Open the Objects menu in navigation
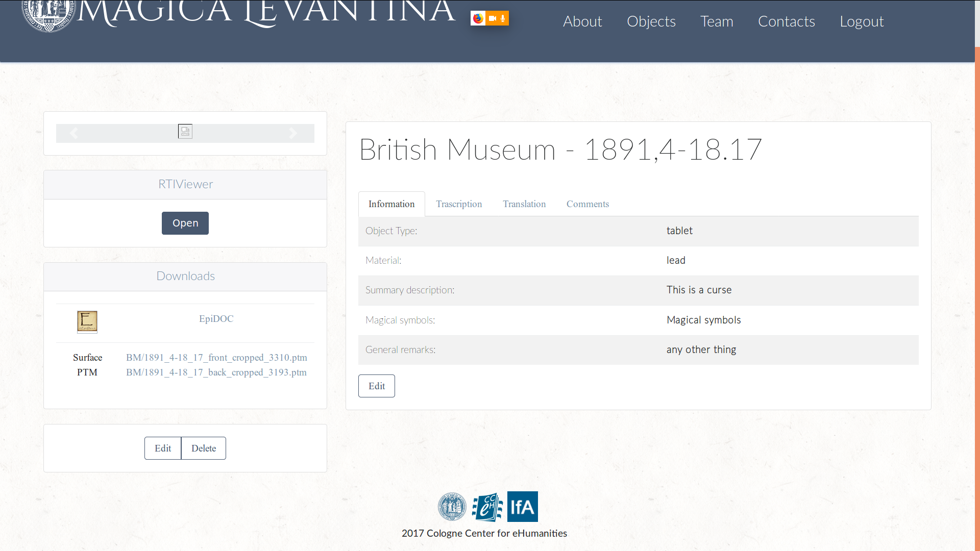Image resolution: width=980 pixels, height=551 pixels. [x=651, y=21]
